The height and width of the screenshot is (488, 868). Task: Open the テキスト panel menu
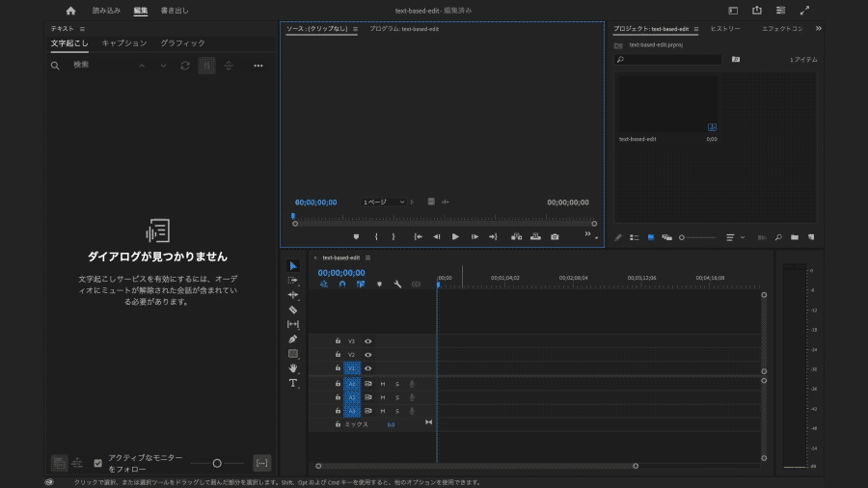coord(82,29)
